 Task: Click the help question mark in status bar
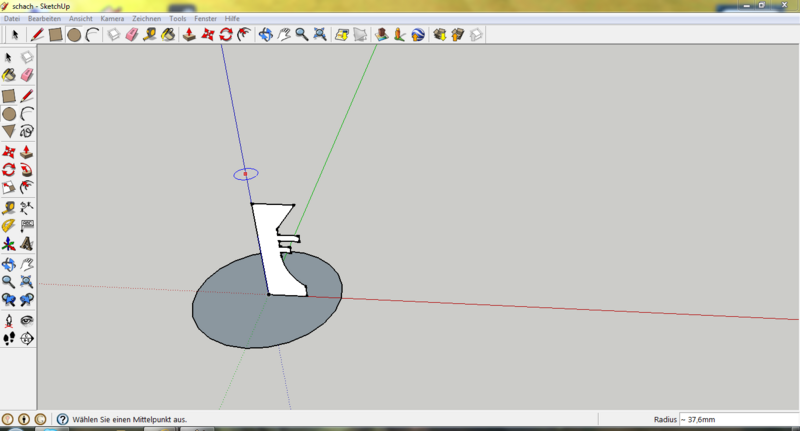62,420
